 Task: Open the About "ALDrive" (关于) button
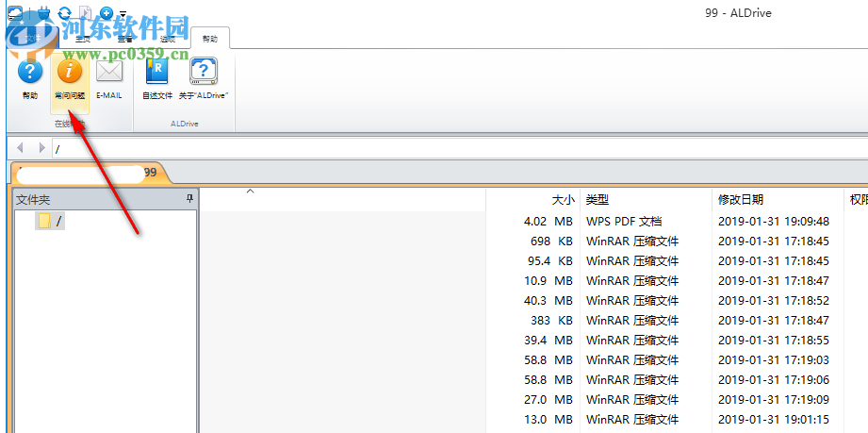(x=204, y=79)
